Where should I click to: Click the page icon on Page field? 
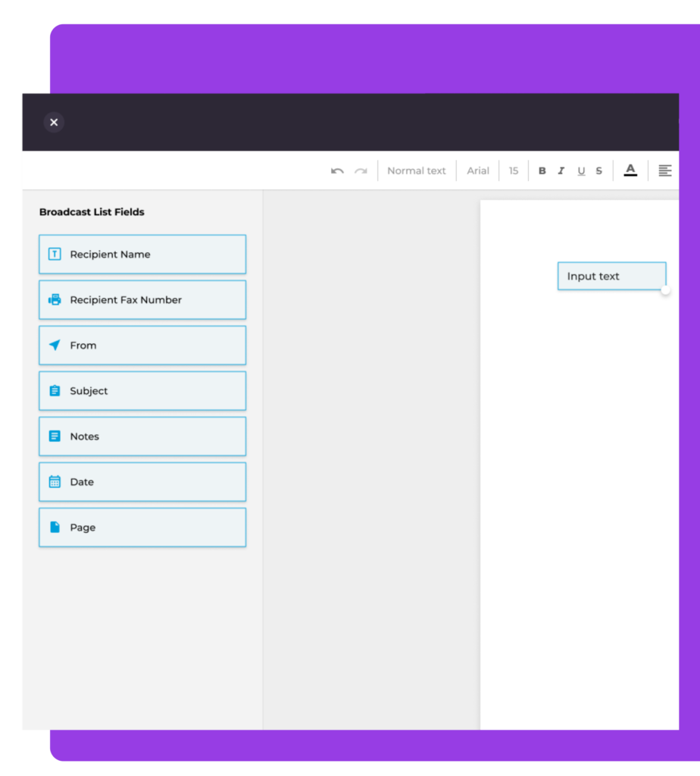54,527
